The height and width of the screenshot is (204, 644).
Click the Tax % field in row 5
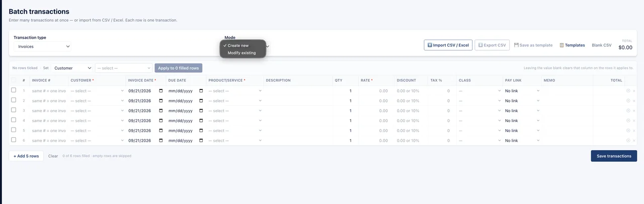click(x=441, y=131)
